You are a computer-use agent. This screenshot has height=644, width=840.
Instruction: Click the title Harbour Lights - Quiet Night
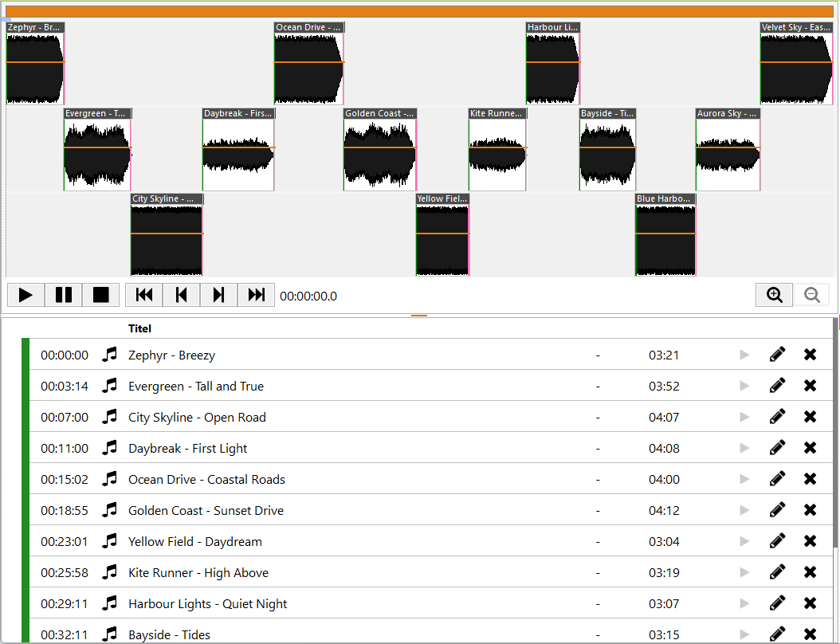pyautogui.click(x=207, y=604)
